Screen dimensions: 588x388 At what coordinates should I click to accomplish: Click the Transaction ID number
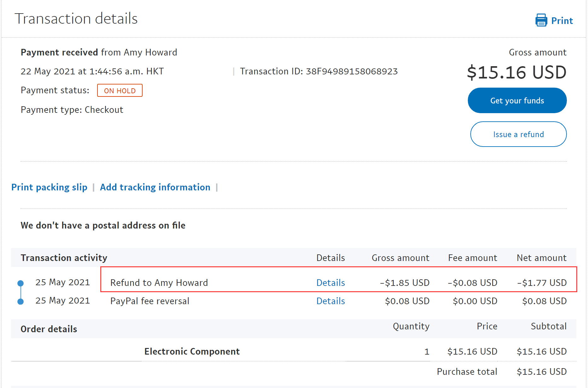(352, 72)
